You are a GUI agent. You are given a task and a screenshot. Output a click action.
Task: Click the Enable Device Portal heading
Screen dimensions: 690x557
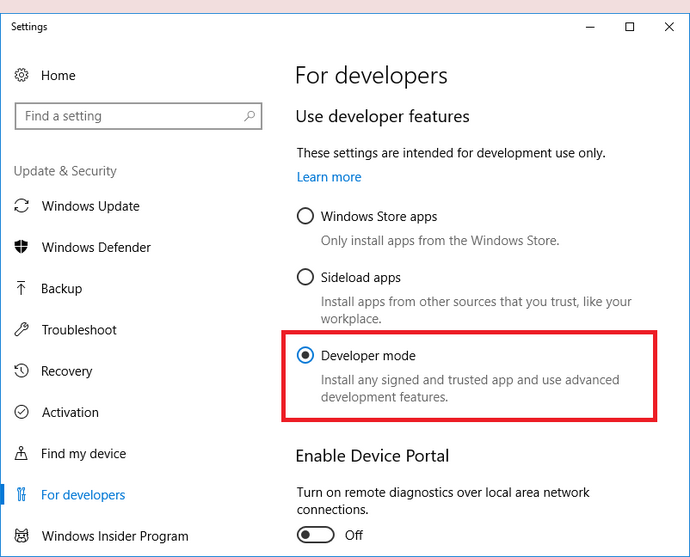pos(372,455)
